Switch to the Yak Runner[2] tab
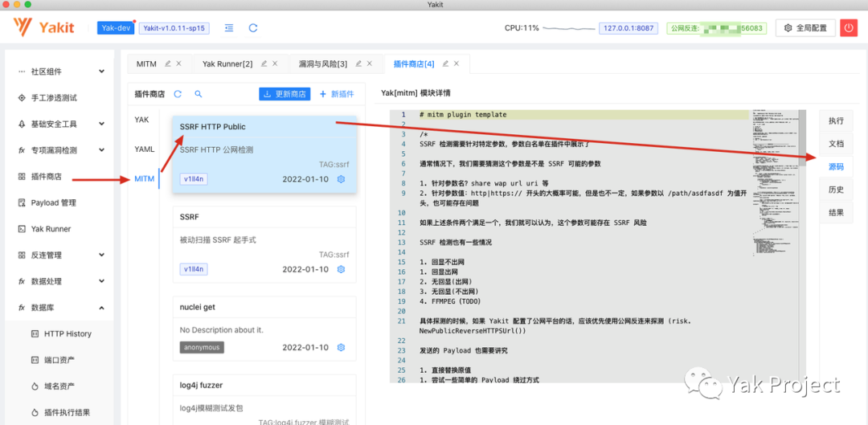The width and height of the screenshot is (868, 425). click(227, 64)
